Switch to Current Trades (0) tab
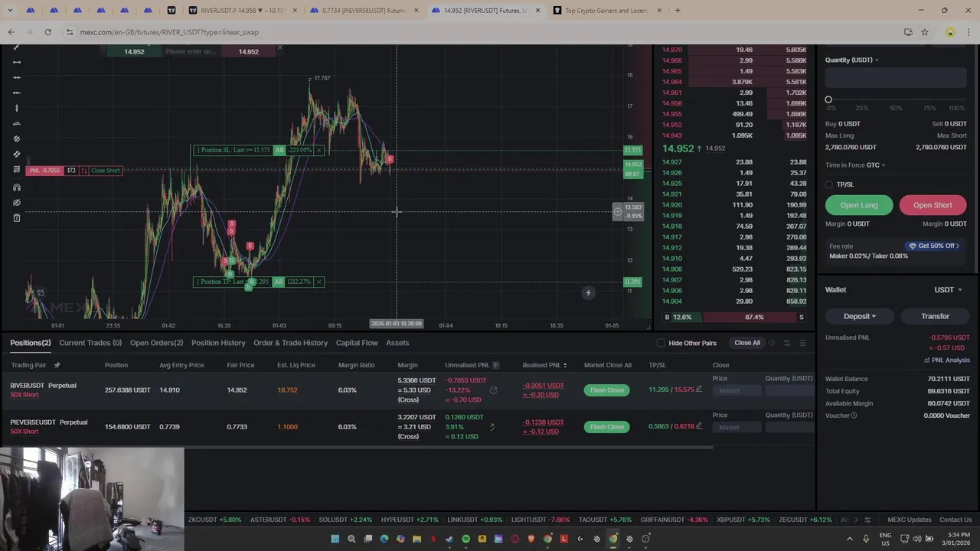The image size is (980, 551). click(90, 343)
